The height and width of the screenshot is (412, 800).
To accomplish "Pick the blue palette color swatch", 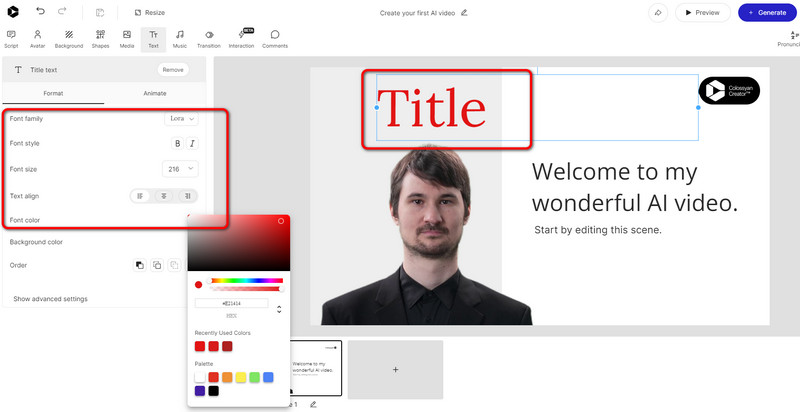I will [268, 377].
